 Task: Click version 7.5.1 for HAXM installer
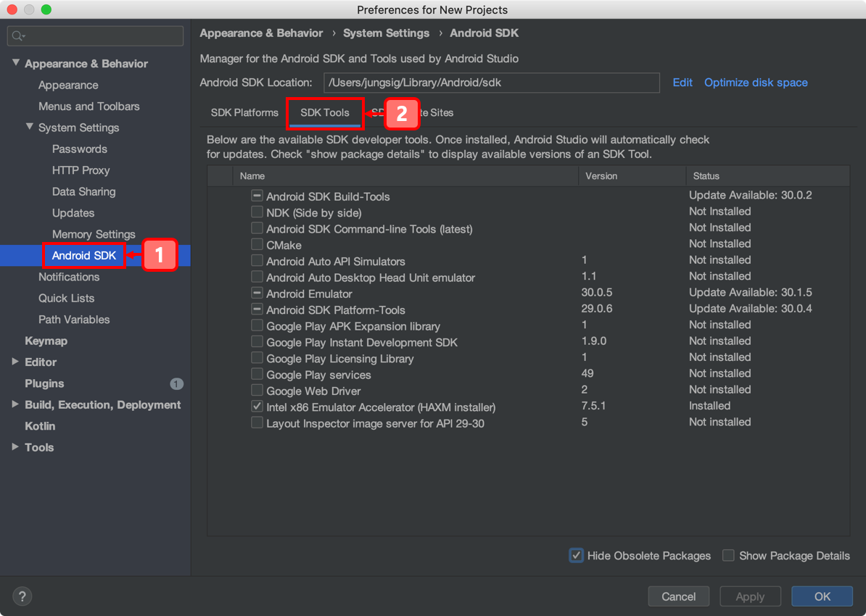(x=594, y=406)
